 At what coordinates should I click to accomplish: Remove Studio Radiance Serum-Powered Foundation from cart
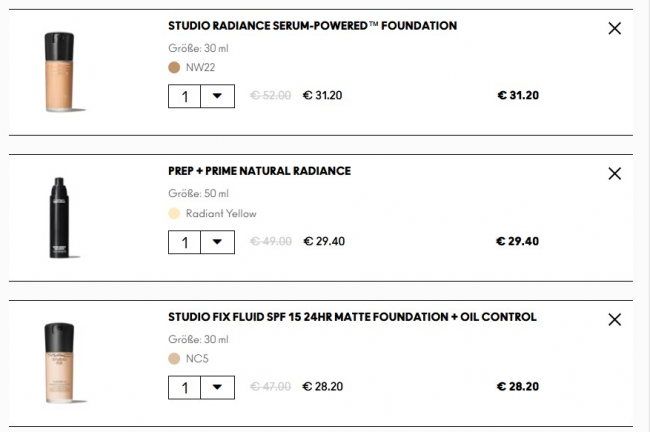coord(615,29)
